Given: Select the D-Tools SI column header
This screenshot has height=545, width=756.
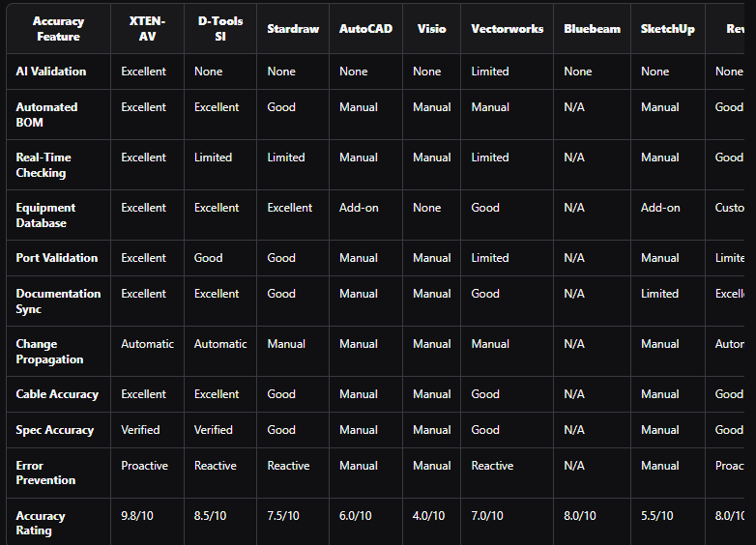Looking at the screenshot, I should point(220,28).
